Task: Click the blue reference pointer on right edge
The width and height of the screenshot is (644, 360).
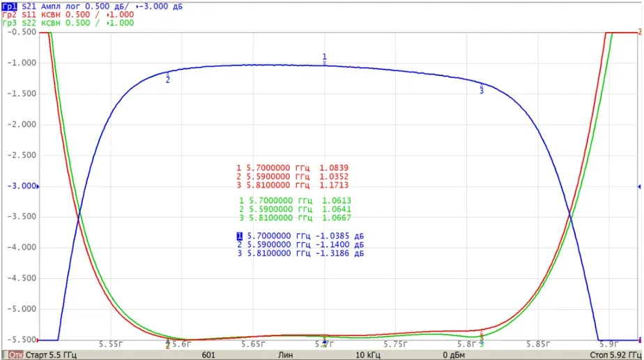Action: [639, 186]
